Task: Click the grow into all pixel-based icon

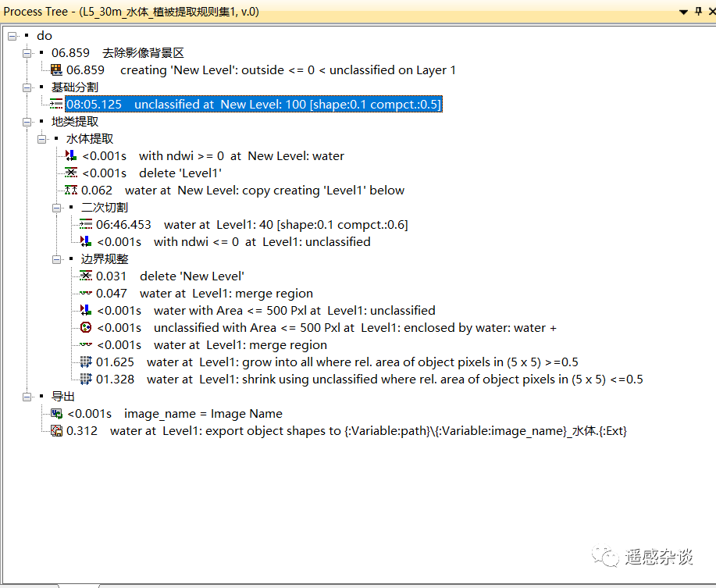Action: [85, 362]
